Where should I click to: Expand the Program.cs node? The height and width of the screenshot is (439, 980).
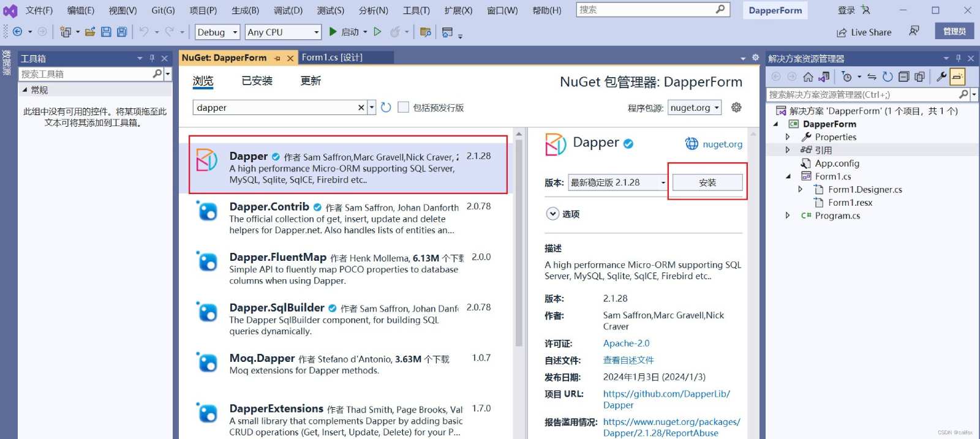(788, 216)
